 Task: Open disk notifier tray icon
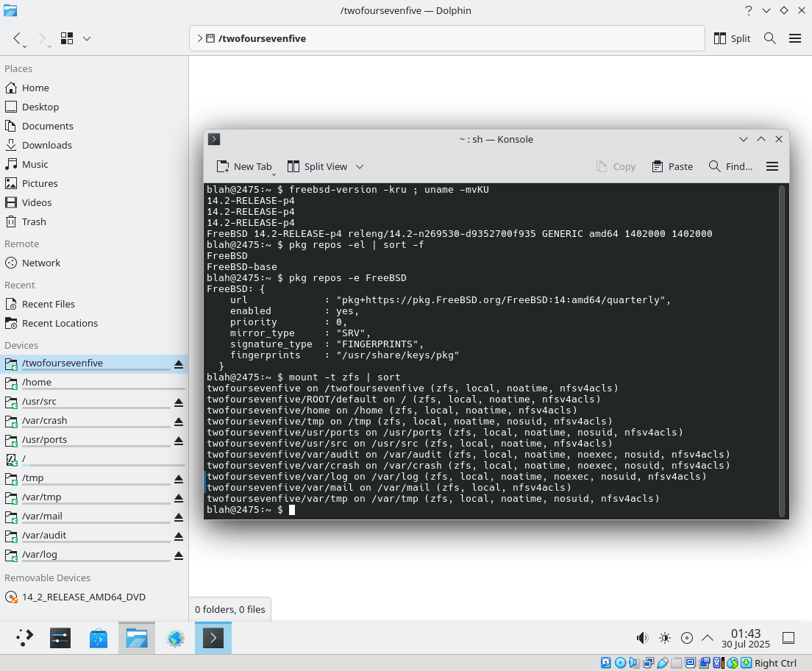[687, 638]
